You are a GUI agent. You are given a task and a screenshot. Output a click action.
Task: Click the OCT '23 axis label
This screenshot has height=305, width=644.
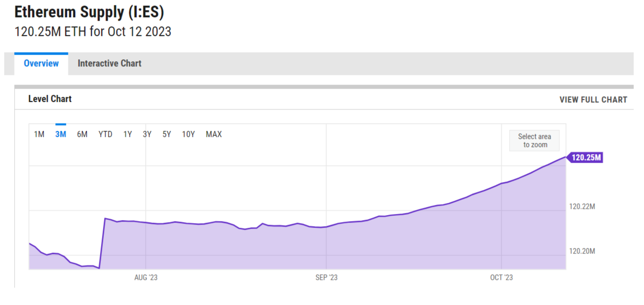pyautogui.click(x=501, y=277)
